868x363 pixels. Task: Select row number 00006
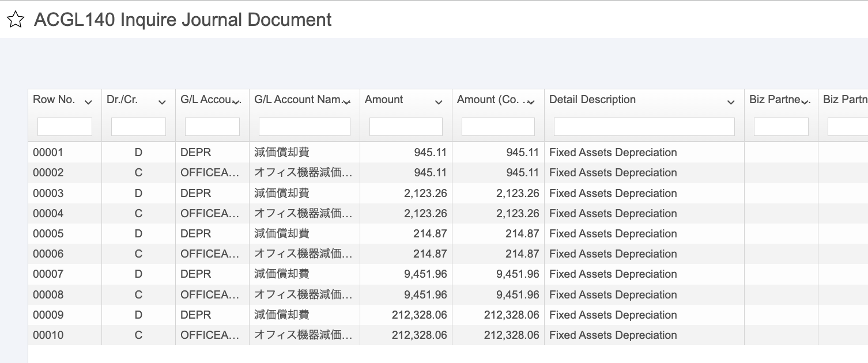(x=48, y=254)
